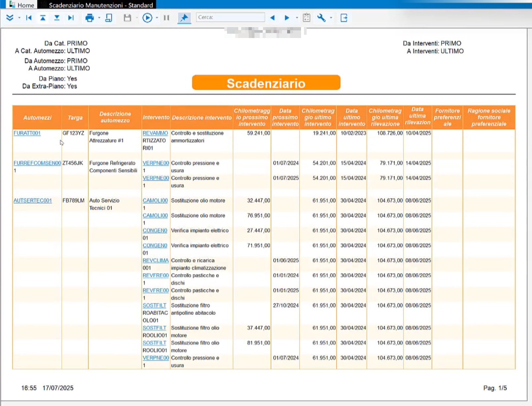Open dropdown next to double-chevron icon

(19, 18)
